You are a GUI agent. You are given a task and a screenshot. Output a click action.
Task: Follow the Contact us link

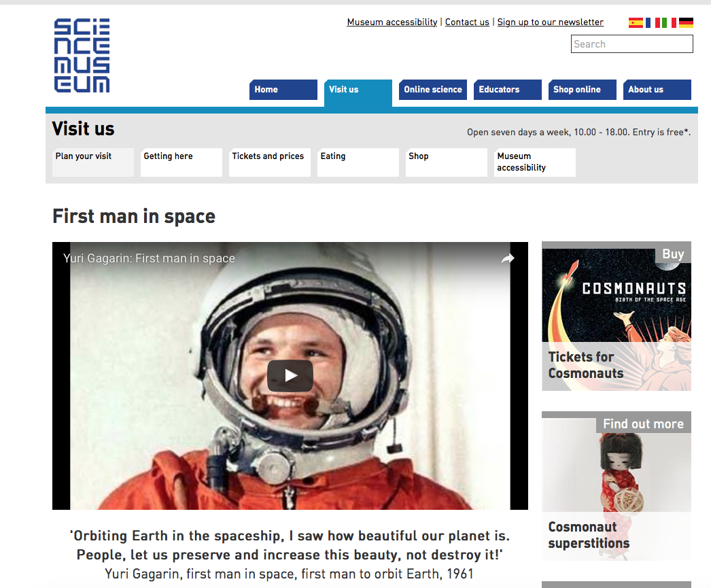467,22
